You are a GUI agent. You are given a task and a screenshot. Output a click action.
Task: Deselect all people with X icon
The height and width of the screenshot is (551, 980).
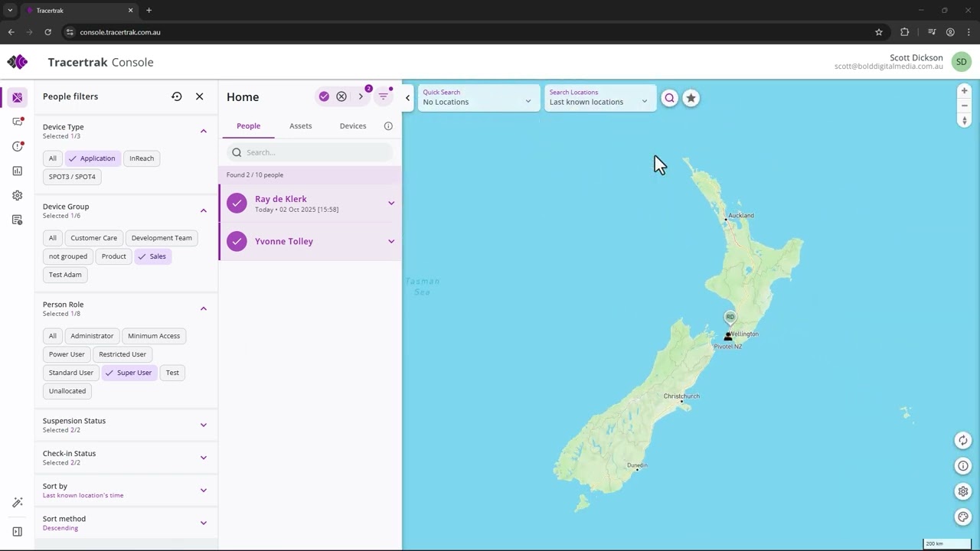coord(341,96)
